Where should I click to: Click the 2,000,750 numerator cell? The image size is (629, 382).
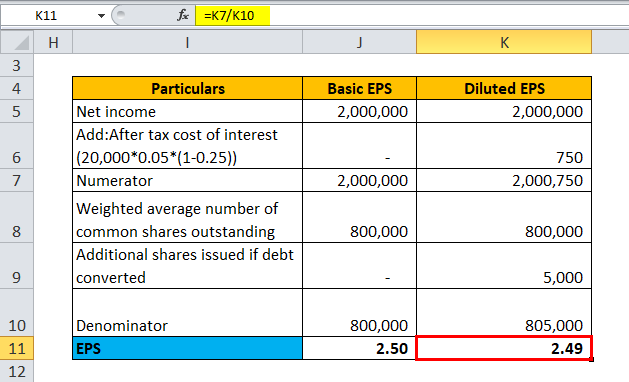504,180
